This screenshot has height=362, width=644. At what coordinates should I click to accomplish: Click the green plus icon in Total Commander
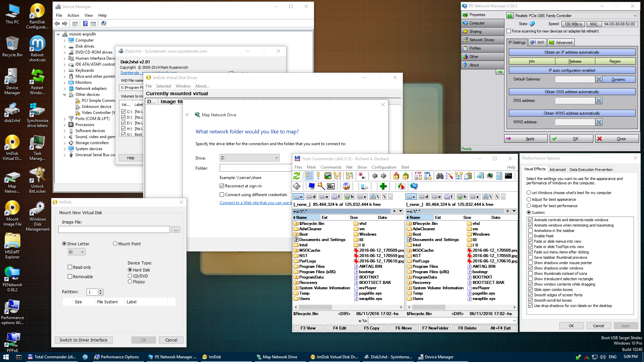point(383,186)
